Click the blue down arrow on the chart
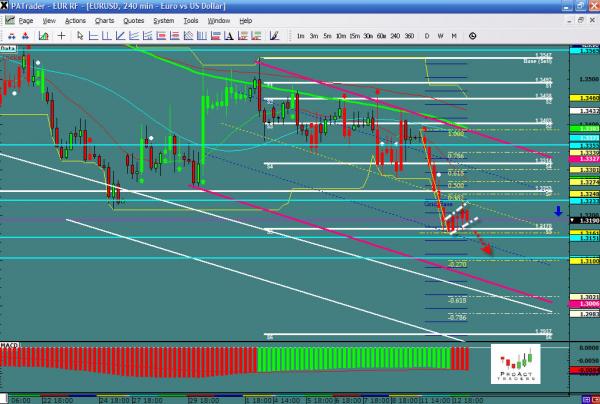This screenshot has width=600, height=404. click(557, 212)
